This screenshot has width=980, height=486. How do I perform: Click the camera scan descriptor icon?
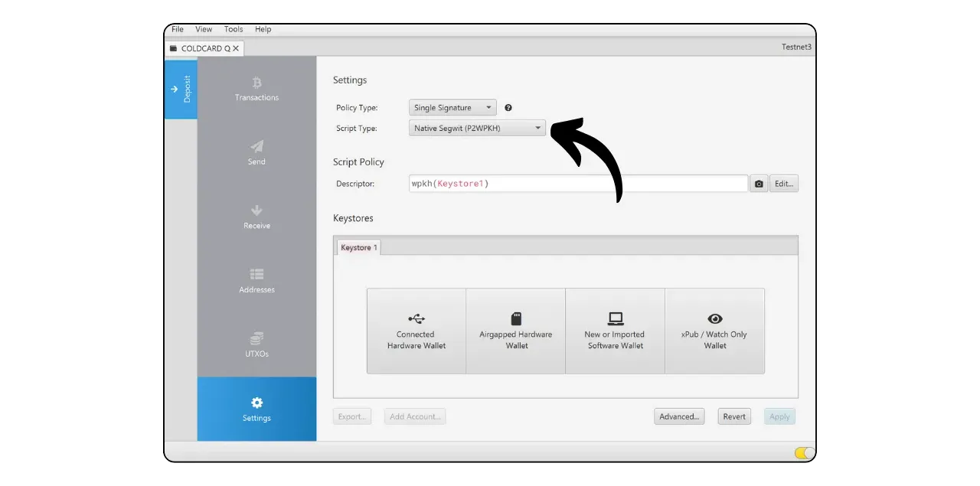pyautogui.click(x=758, y=184)
